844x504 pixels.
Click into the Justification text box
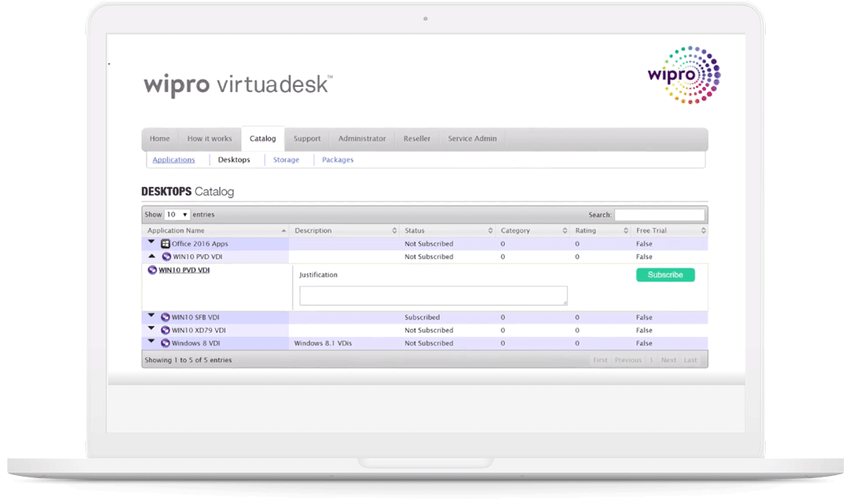[x=433, y=296]
